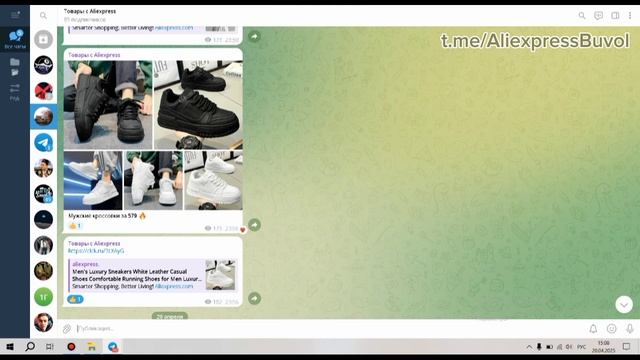Screen dimensions: 640x360
Task: Click the voice message microphone icon
Action: tap(630, 328)
